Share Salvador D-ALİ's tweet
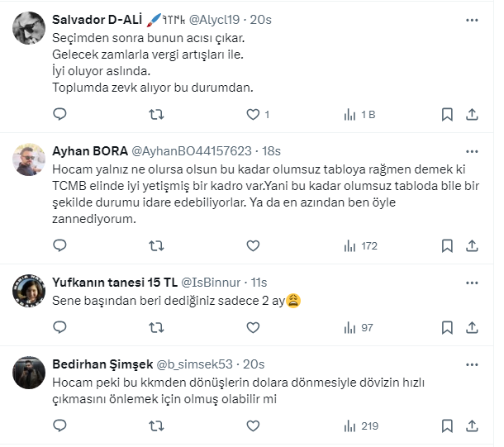504x447 pixels. click(472, 115)
